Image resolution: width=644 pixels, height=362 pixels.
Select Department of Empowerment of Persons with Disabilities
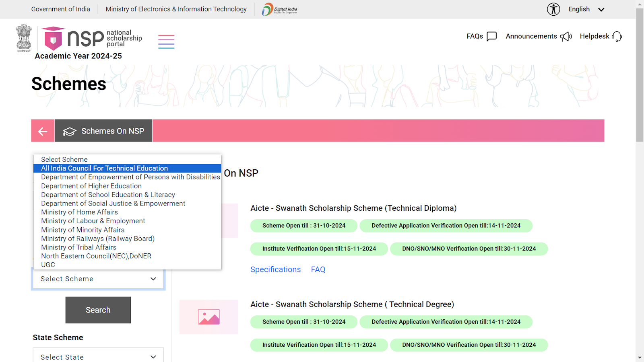click(127, 177)
